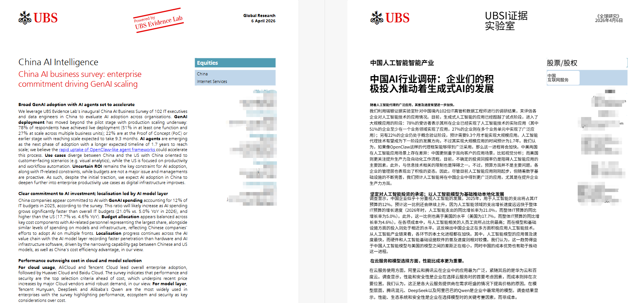Screen dimensions: 644x303
Task: Click the '中国人工智能智能产业' title
Action: [x=402, y=63]
